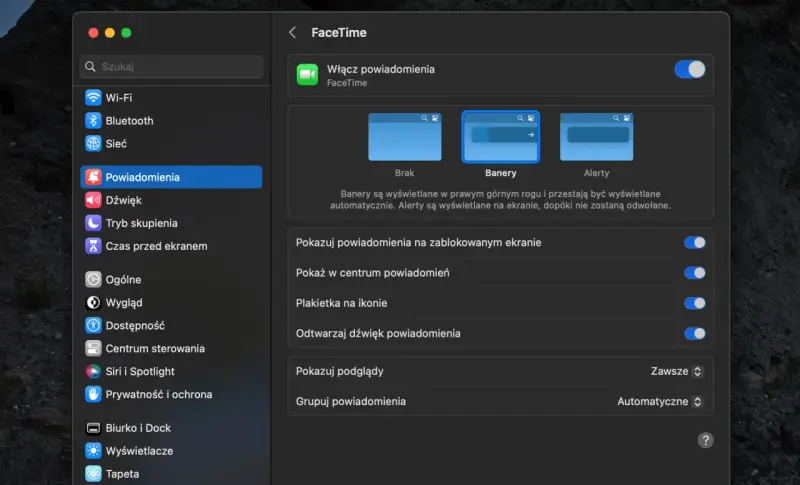The height and width of the screenshot is (485, 800).
Task: Turn off Odtwarzaj dźwięk powiadomienia switch
Action: 694,334
